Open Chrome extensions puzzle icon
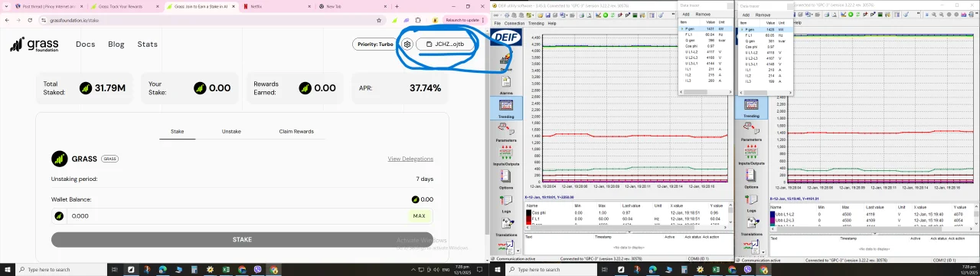Screen dimensions: 980x276 (x=417, y=20)
